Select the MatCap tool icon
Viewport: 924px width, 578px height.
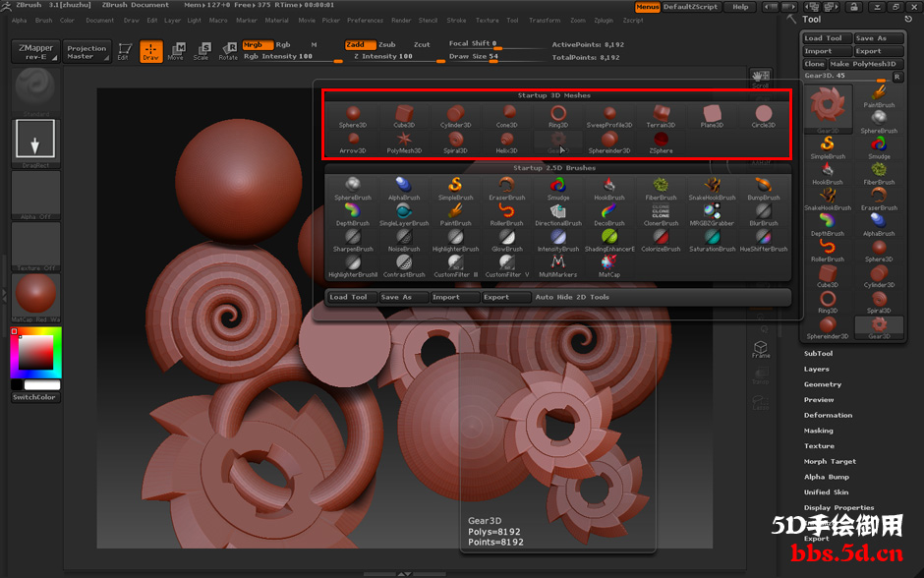[609, 265]
